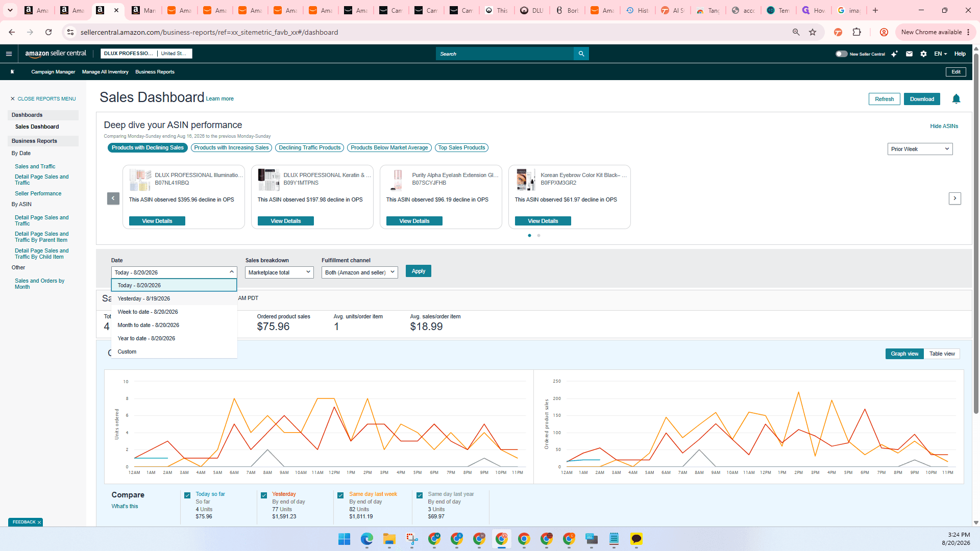
Task: Uncheck Same day last week checkbox
Action: (x=340, y=495)
